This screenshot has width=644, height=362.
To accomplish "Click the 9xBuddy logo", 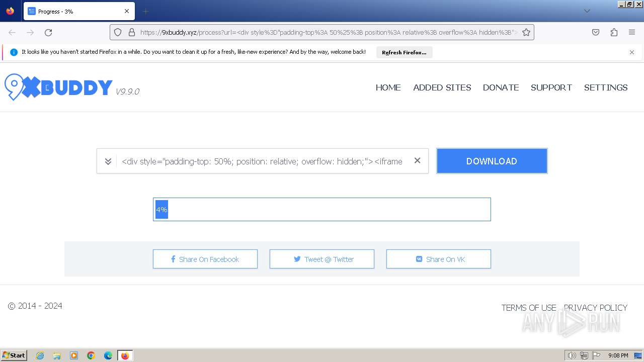I will click(58, 87).
